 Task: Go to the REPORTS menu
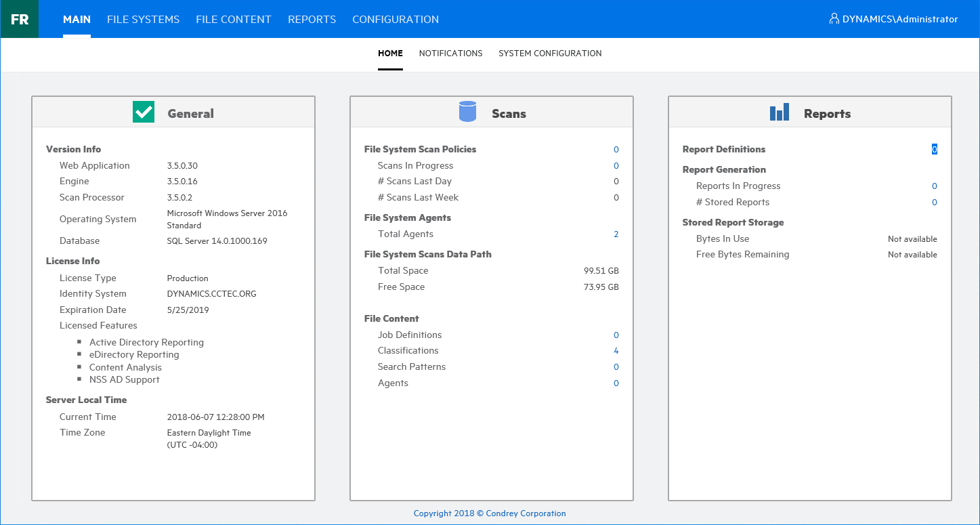pos(312,19)
